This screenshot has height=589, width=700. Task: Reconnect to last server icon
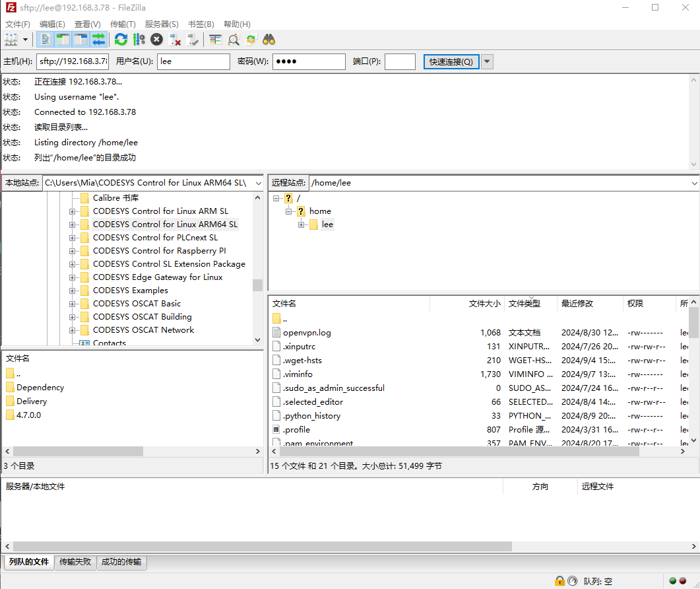193,40
